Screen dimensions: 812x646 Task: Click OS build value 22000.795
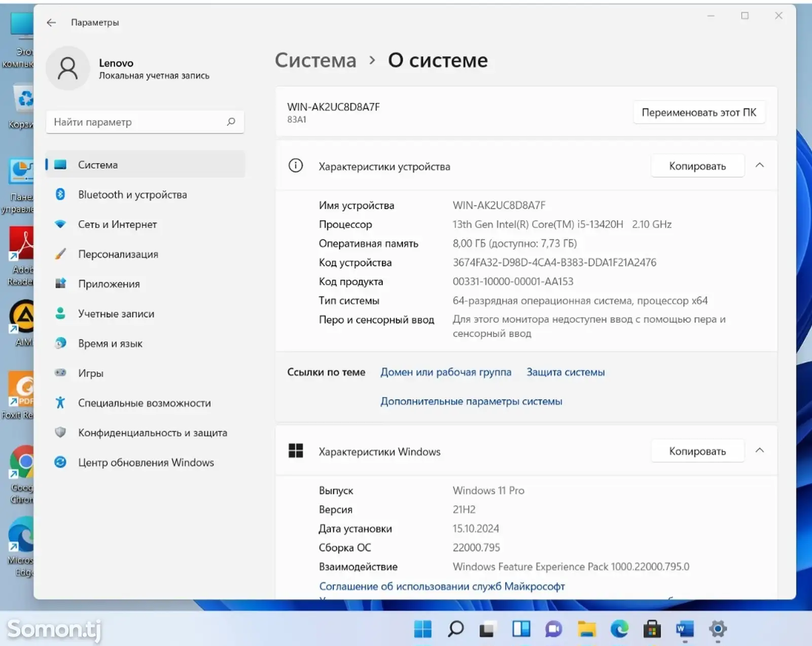click(x=476, y=548)
